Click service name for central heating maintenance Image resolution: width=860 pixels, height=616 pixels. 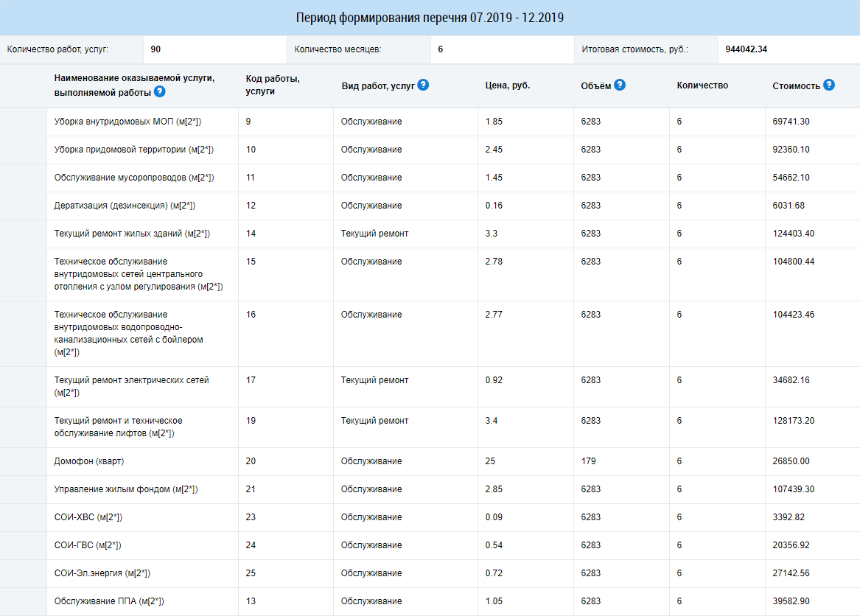pos(139,274)
